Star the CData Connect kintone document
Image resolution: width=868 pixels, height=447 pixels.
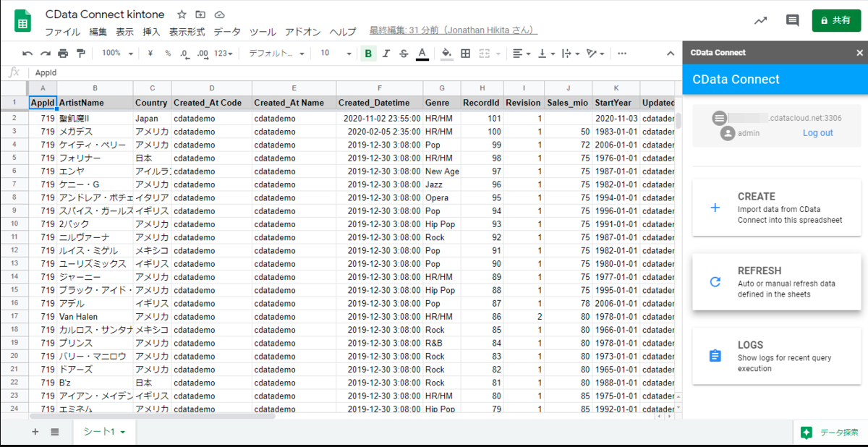tap(182, 14)
